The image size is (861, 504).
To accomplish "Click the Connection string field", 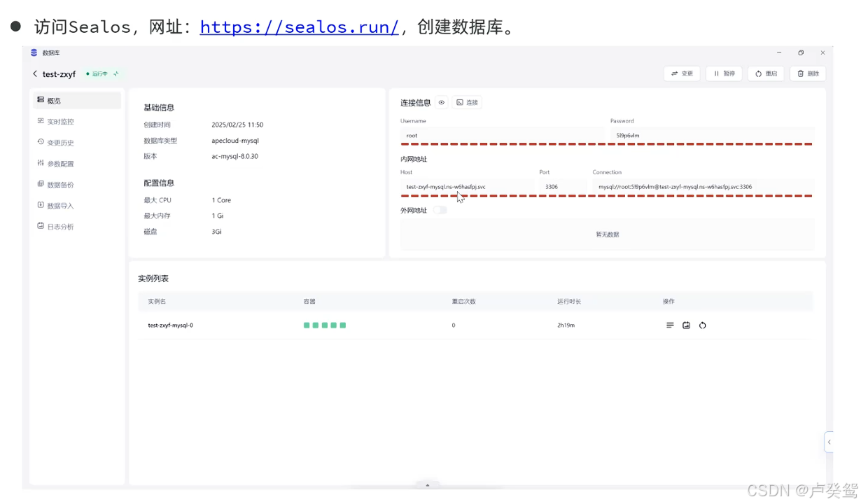I will [703, 187].
